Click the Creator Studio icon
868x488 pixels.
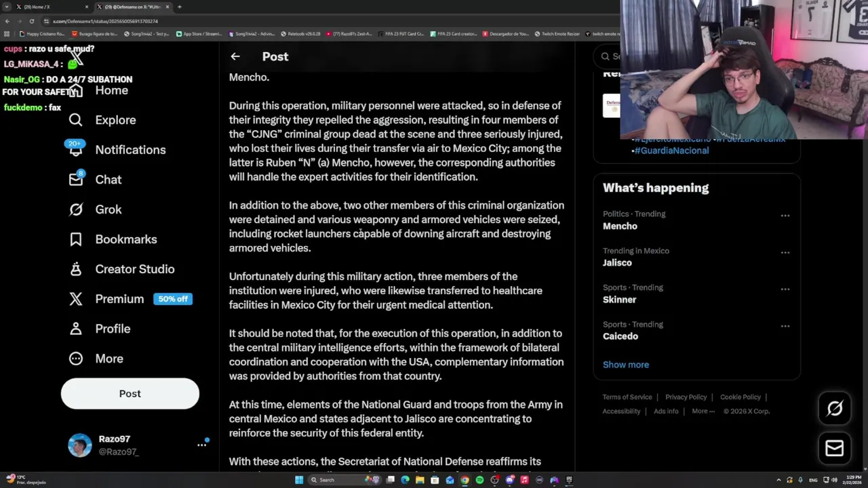click(x=76, y=269)
